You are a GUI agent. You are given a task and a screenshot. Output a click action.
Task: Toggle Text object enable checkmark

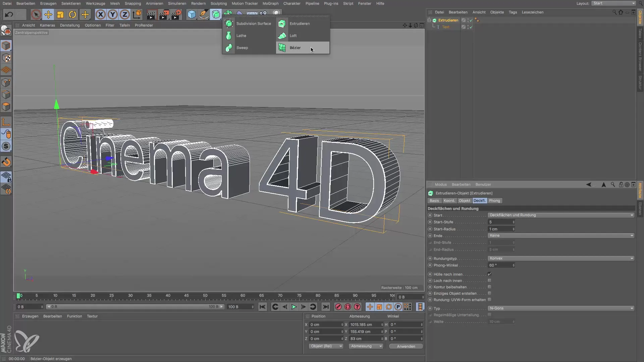tap(471, 27)
